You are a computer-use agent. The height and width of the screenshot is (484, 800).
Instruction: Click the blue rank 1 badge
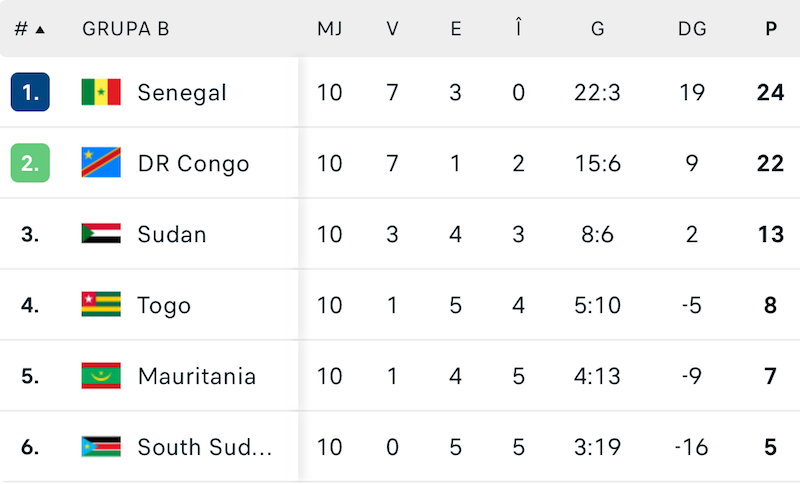click(30, 93)
